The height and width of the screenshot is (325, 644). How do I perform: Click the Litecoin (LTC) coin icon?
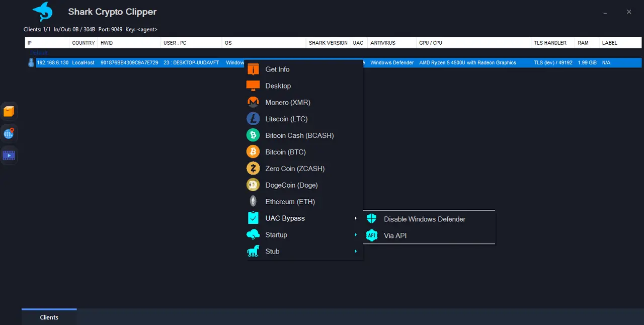coord(253,119)
